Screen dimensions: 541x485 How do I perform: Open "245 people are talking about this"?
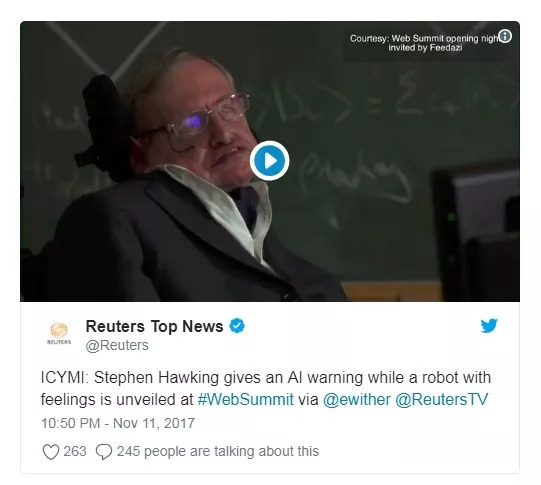tap(218, 451)
